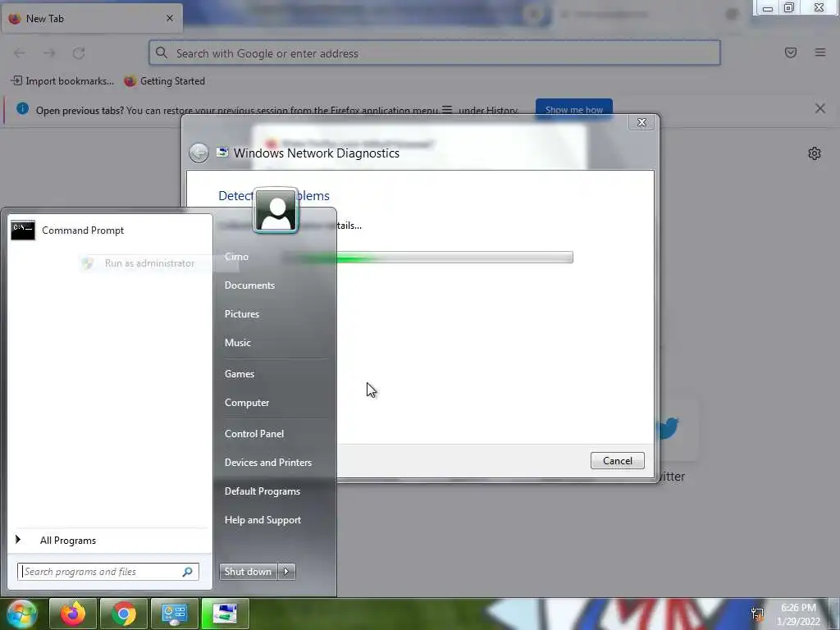The image size is (840, 630).
Task: Open Music from Start menu
Action: click(x=237, y=343)
